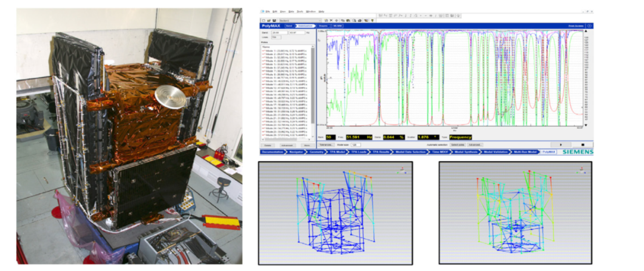This screenshot has width=644, height=271.
Task: Open the View menu
Action: 283,11
